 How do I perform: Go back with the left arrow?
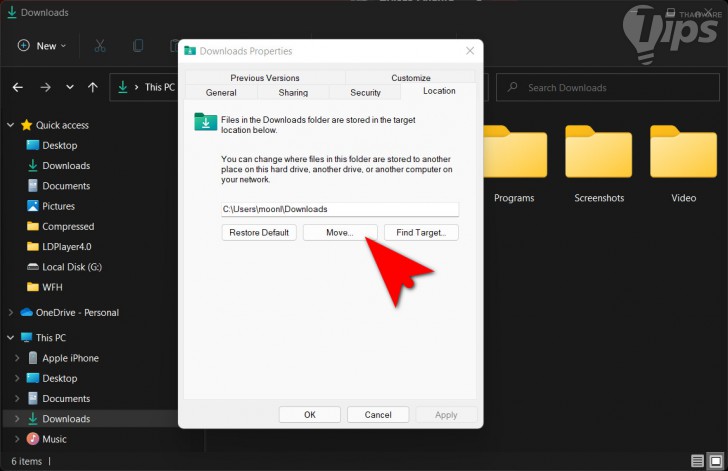[18, 87]
